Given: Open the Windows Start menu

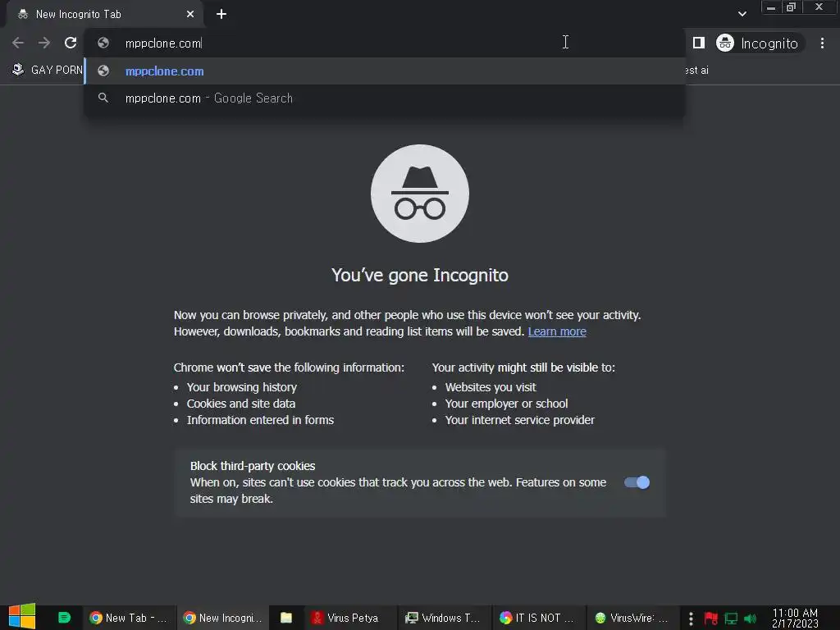Looking at the screenshot, I should coord(22,617).
